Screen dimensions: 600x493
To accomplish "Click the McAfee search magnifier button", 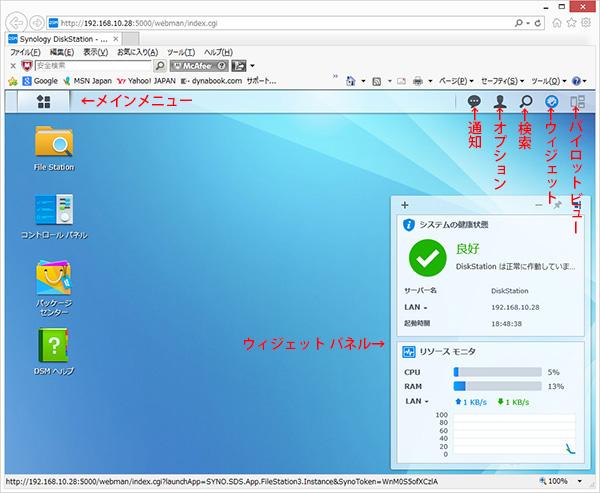I will point(160,66).
